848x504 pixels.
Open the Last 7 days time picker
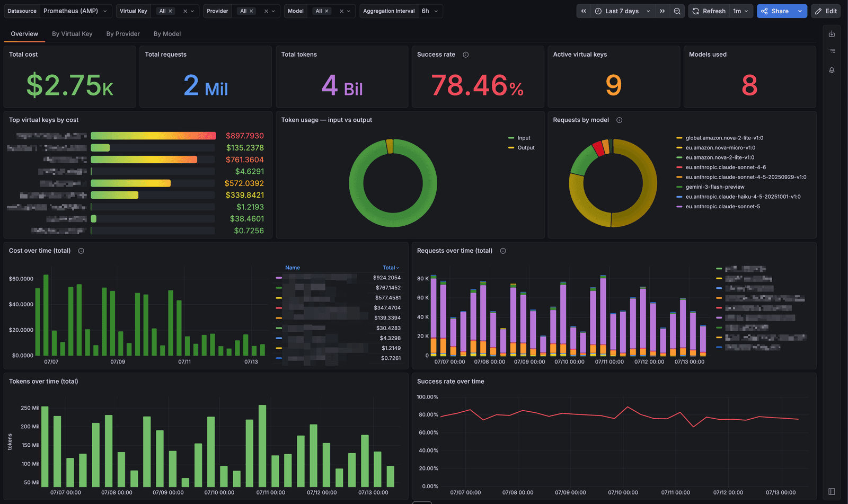tap(622, 11)
